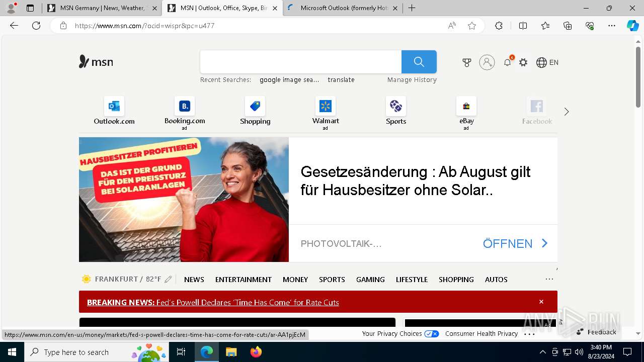This screenshot has height=362, width=644.
Task: Expand more categories ellipsis
Action: [x=549, y=279]
